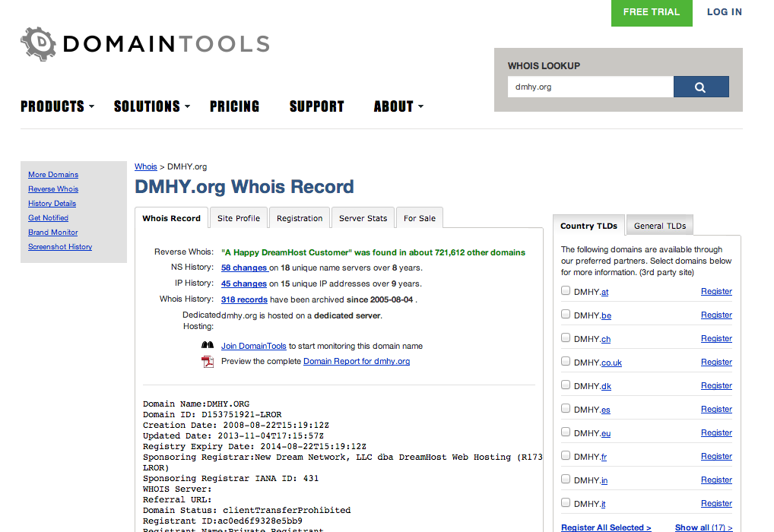
Task: Click the DMHY.org Whois Record heading
Action: [x=244, y=187]
